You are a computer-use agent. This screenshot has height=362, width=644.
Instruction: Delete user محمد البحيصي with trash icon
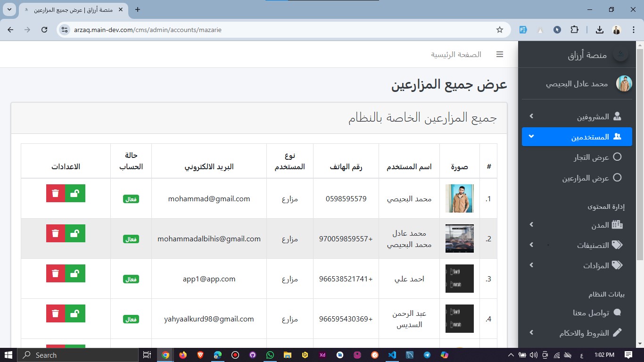[x=56, y=193]
